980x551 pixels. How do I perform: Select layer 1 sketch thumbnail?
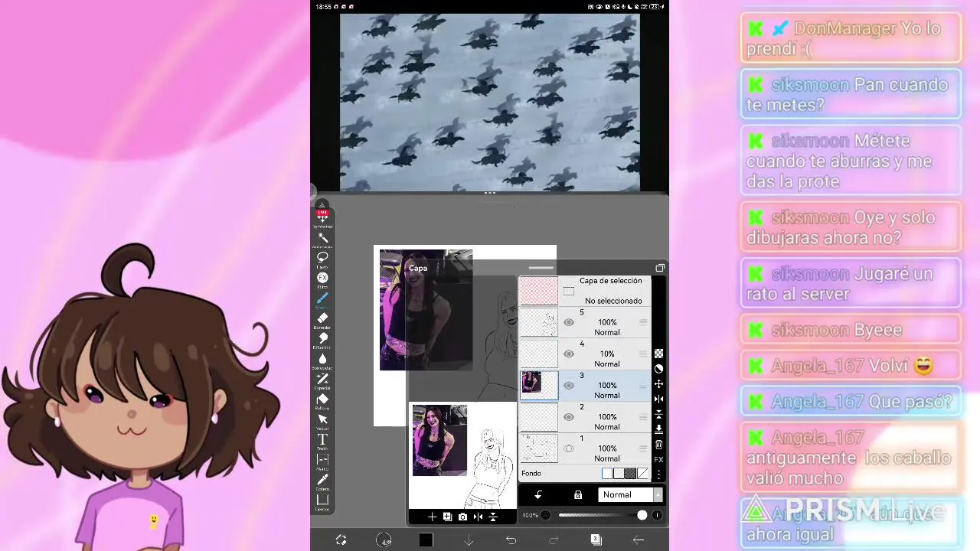pyautogui.click(x=539, y=448)
